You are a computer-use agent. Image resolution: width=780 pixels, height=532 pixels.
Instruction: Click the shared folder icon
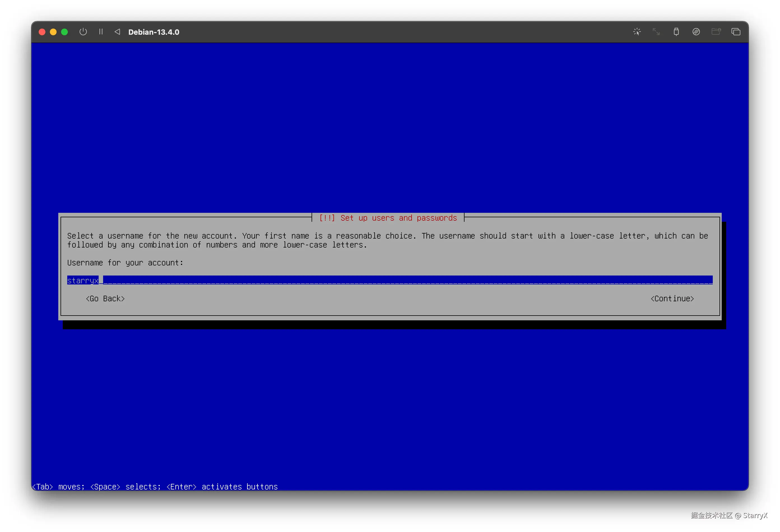[x=716, y=32]
